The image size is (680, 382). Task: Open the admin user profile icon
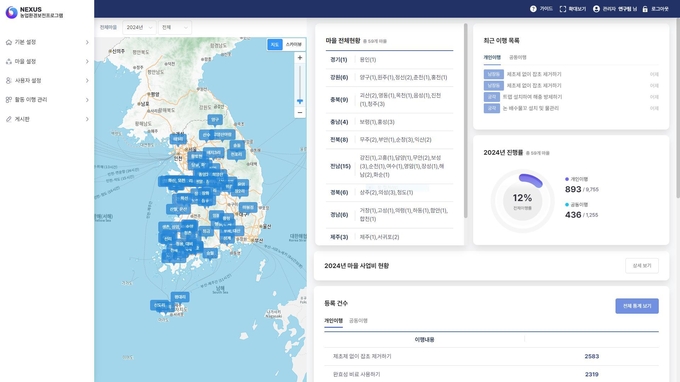tap(596, 9)
